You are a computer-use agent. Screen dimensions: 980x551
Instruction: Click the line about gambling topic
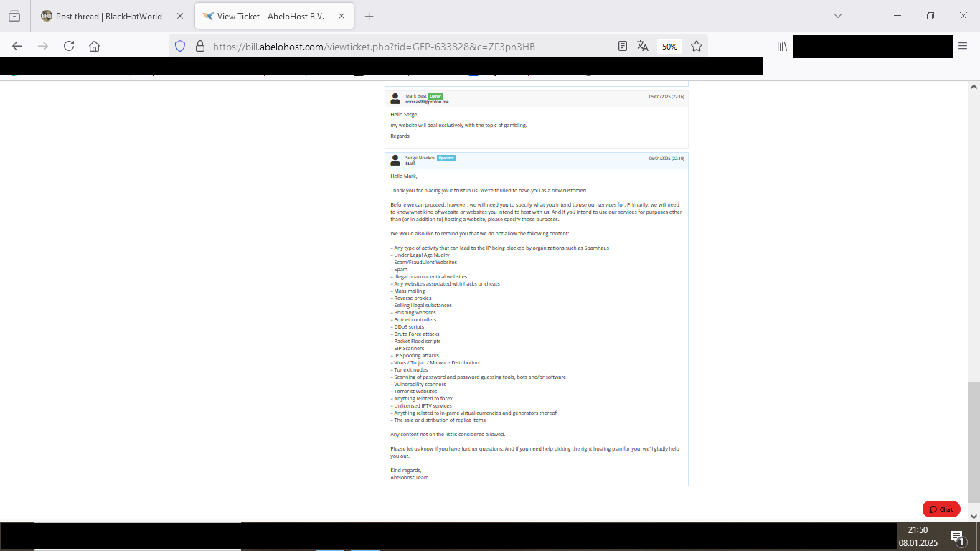click(x=458, y=126)
